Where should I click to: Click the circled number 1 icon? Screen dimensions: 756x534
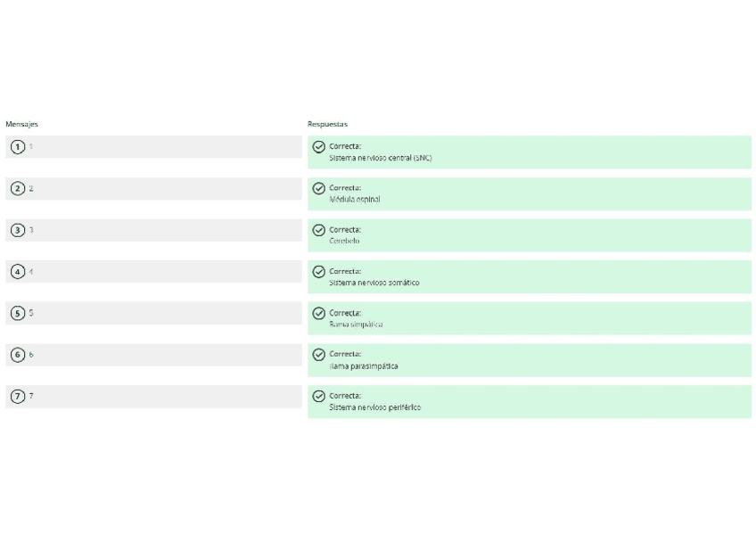[x=17, y=147]
